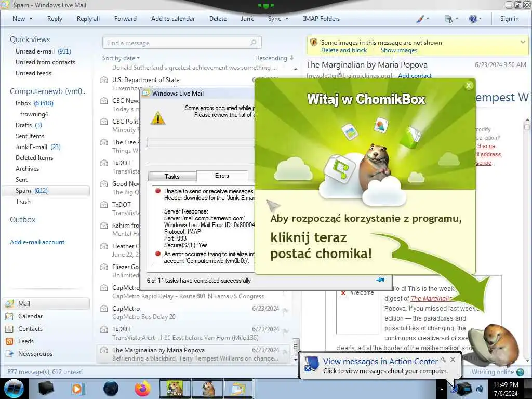Click Reply all in the toolbar

[x=88, y=19]
